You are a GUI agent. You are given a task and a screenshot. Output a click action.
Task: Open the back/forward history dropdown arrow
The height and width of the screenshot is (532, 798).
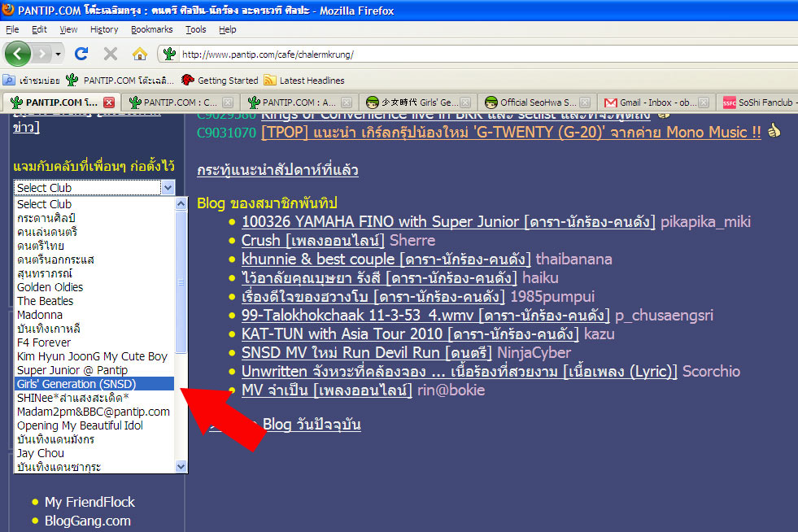click(58, 54)
